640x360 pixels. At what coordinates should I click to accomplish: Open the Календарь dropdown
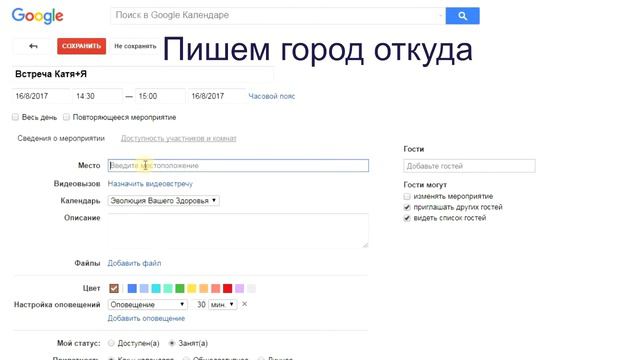coord(163,200)
